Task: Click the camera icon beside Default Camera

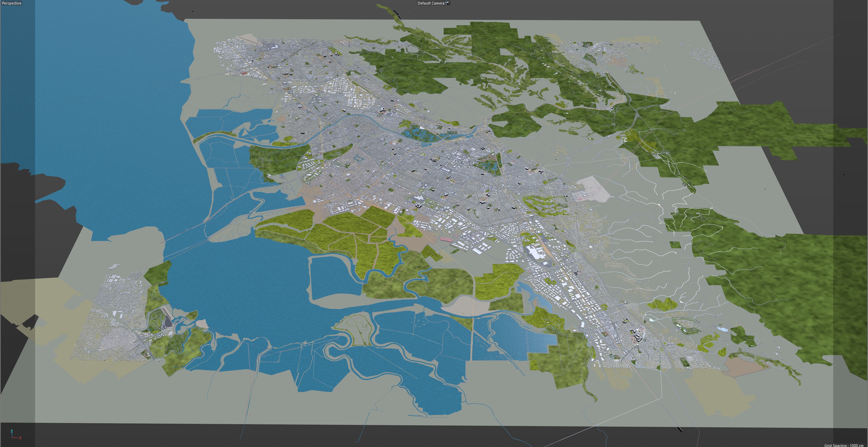Action: [x=447, y=3]
